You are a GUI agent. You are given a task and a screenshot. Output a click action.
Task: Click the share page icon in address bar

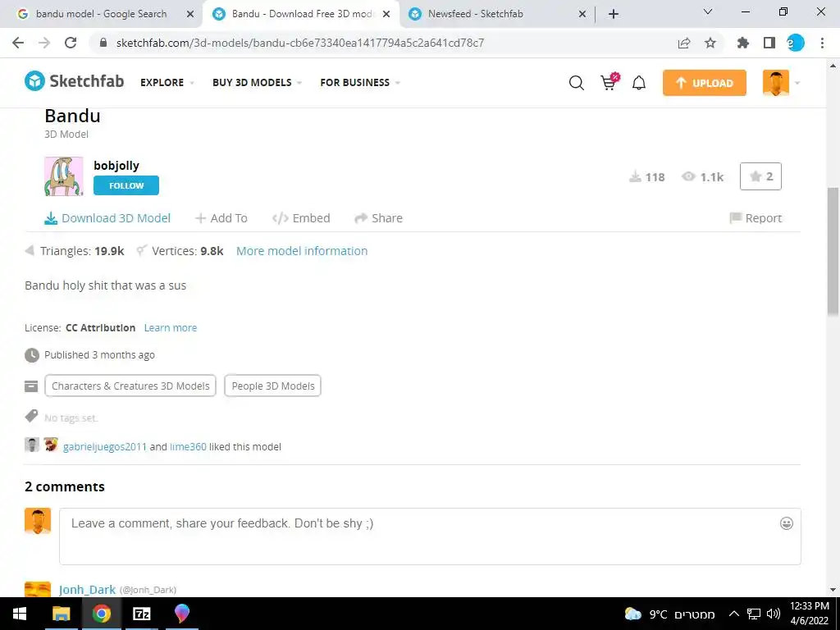click(684, 43)
